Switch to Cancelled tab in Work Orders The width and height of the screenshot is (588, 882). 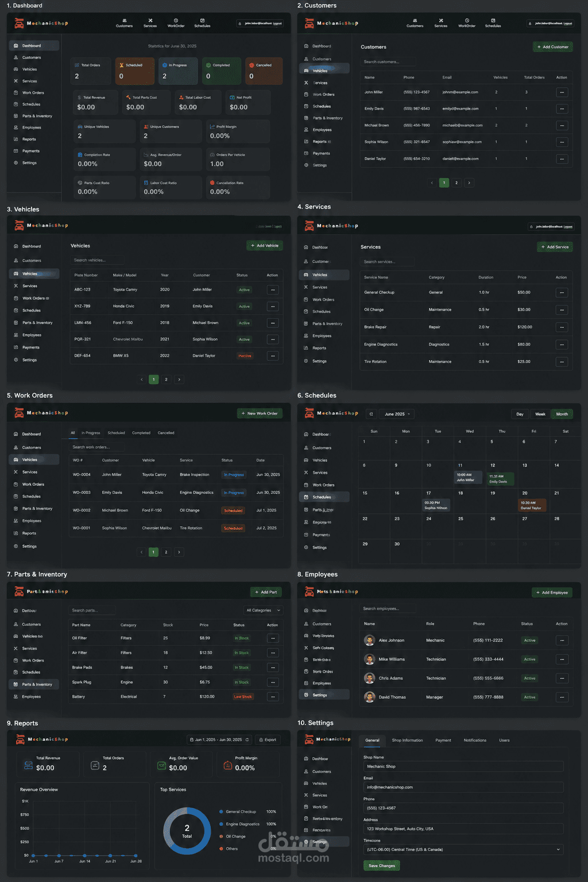(x=166, y=433)
